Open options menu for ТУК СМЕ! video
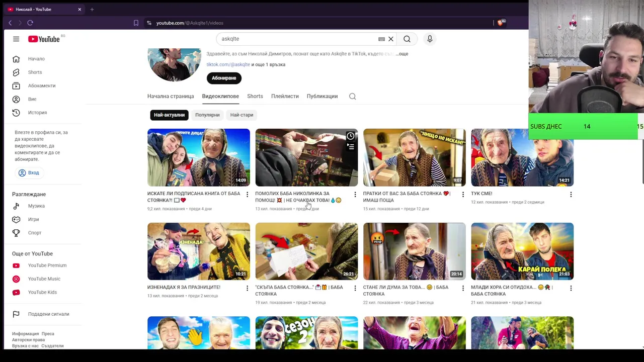 [571, 194]
